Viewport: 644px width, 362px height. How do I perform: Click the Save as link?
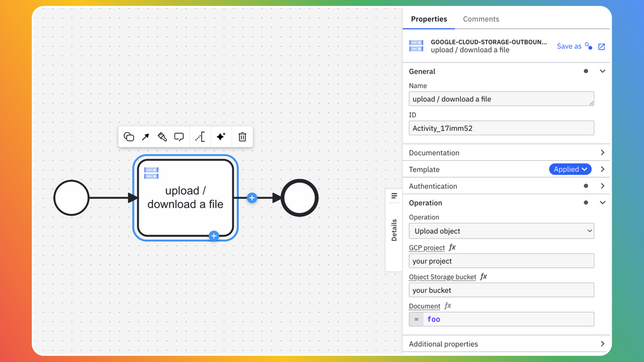(x=569, y=46)
